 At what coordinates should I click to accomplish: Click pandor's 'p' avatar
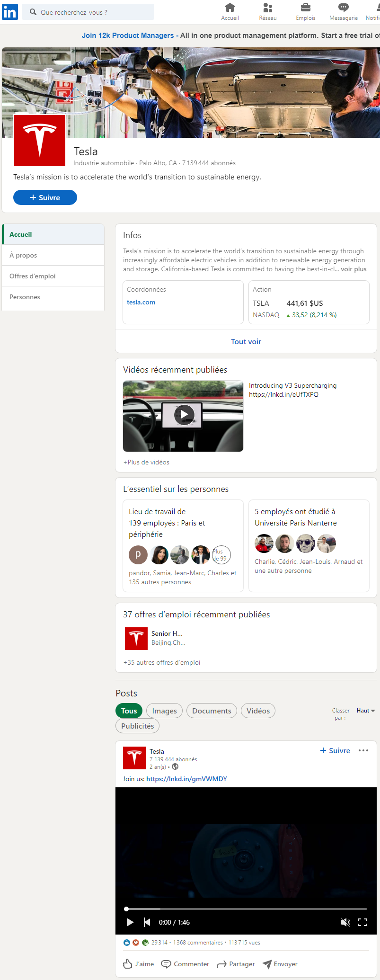[x=138, y=555]
